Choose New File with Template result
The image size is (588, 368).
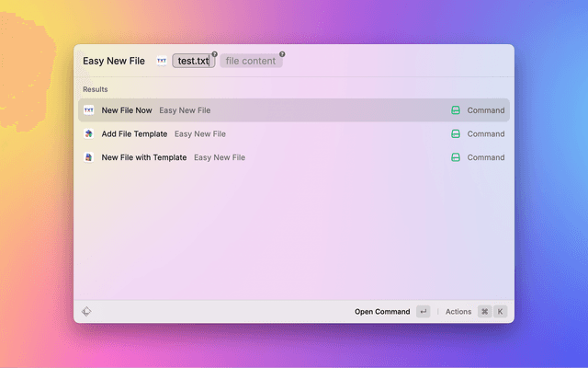[143, 157]
